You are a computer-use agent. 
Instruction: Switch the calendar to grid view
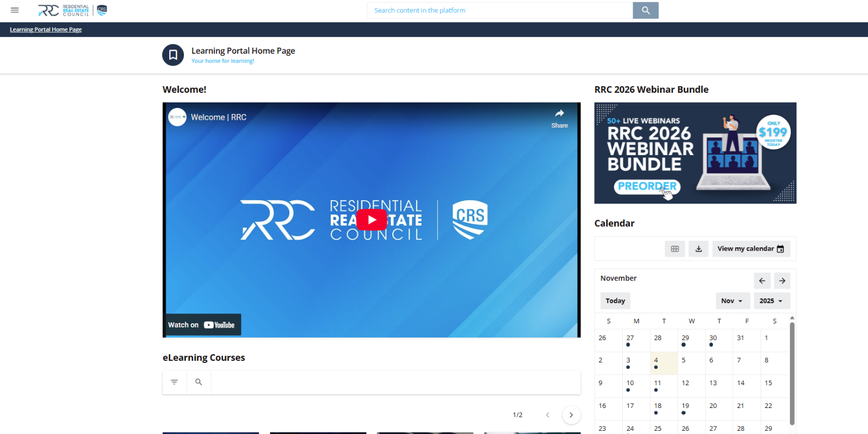pyautogui.click(x=675, y=248)
